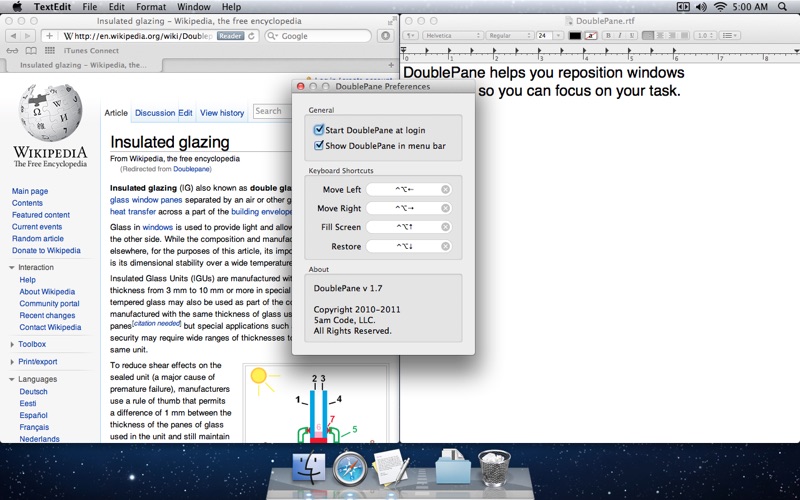The height and width of the screenshot is (500, 800).
Task: Set right text alignment in TextEdit
Action: pos(672,35)
